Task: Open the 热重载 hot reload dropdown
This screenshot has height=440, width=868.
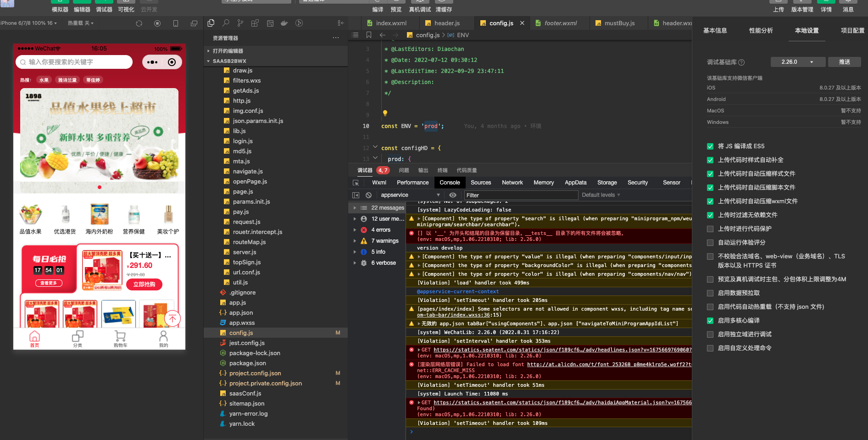Action: 81,23
